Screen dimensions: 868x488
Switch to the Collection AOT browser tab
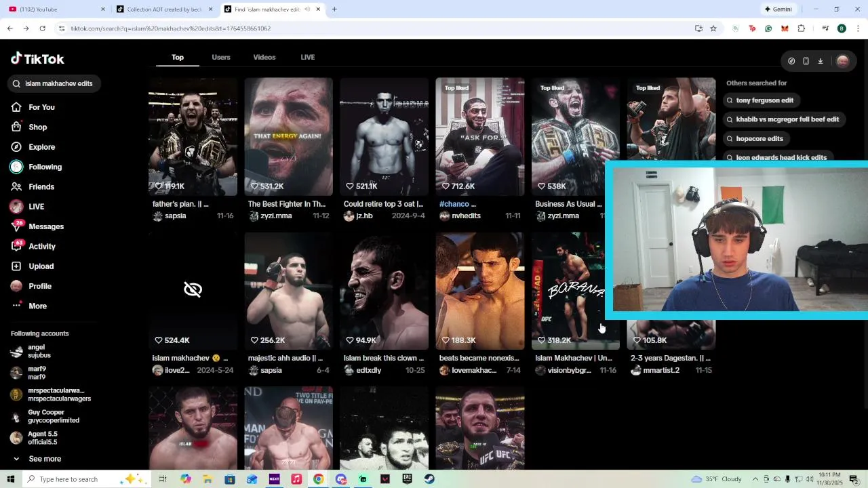coord(163,9)
